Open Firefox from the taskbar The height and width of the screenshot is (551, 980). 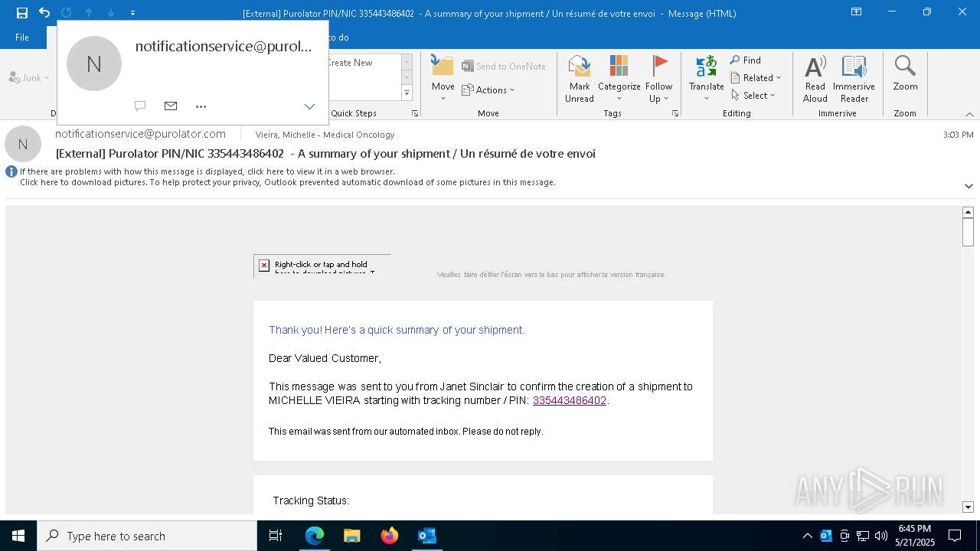(x=390, y=536)
